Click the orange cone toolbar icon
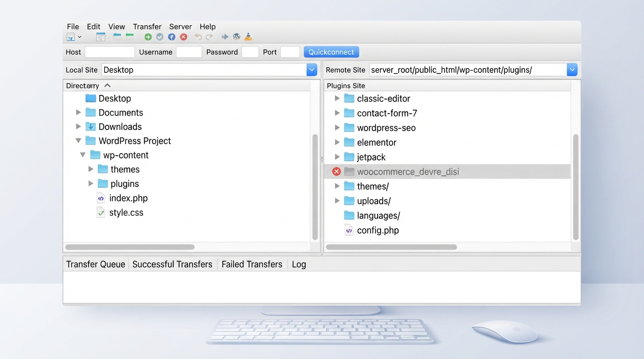The image size is (644, 359). click(248, 37)
